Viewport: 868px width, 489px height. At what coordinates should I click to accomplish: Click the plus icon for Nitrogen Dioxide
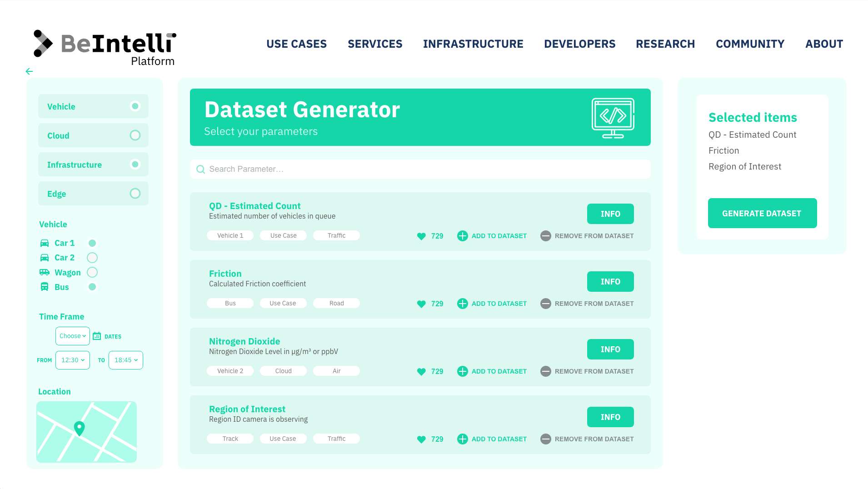point(462,371)
